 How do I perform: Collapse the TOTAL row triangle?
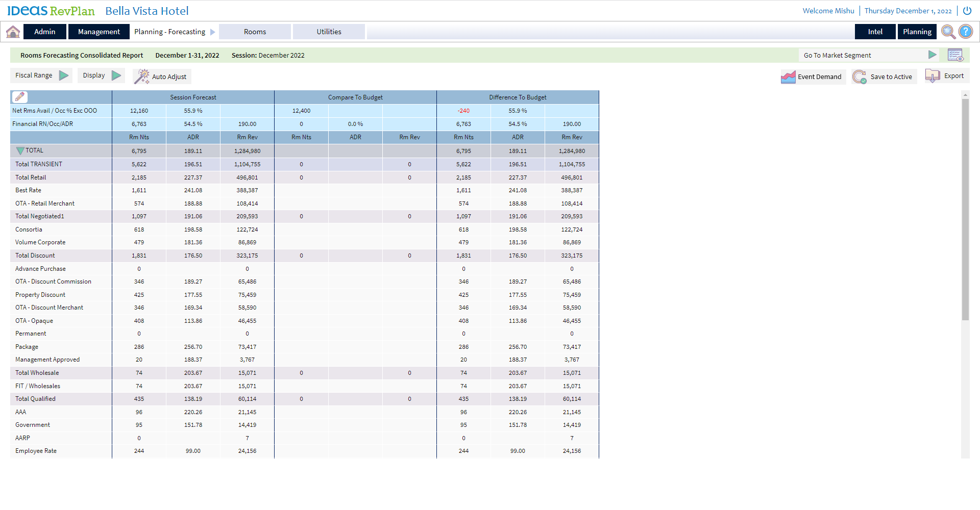pyautogui.click(x=20, y=150)
